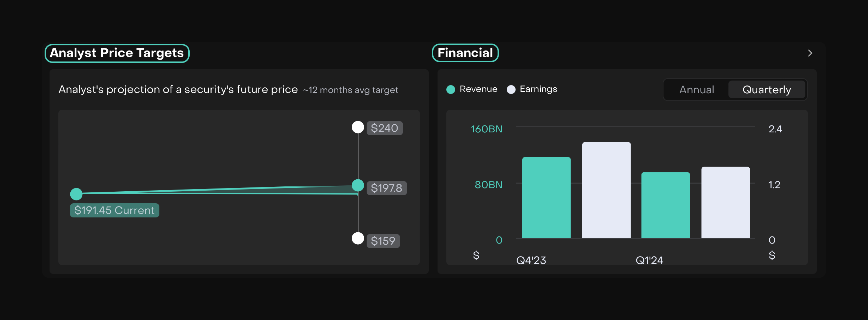The image size is (868, 320).
Task: Click the Q1'24 earnings bar
Action: 725,203
